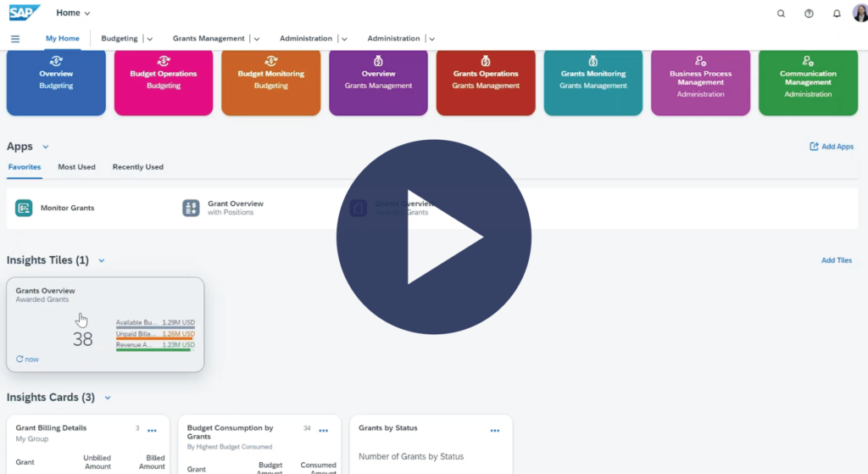Click the user profile avatar

click(860, 14)
